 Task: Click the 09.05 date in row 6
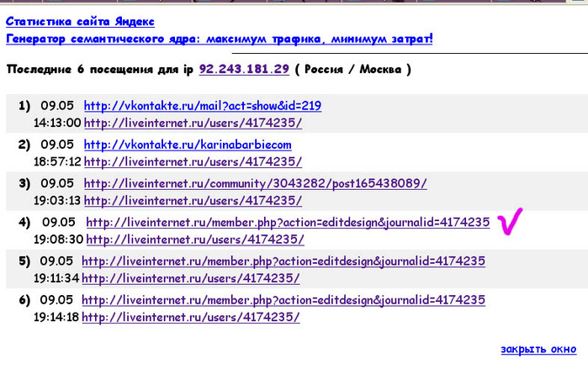click(56, 300)
